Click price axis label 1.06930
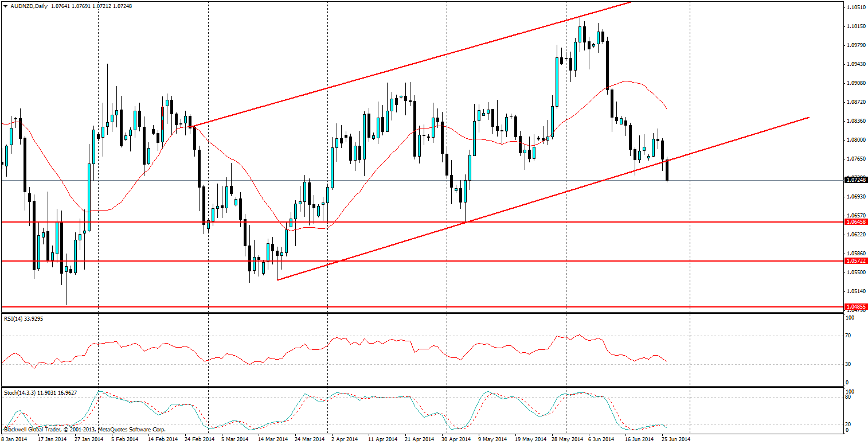The width and height of the screenshot is (868, 444). (856, 197)
